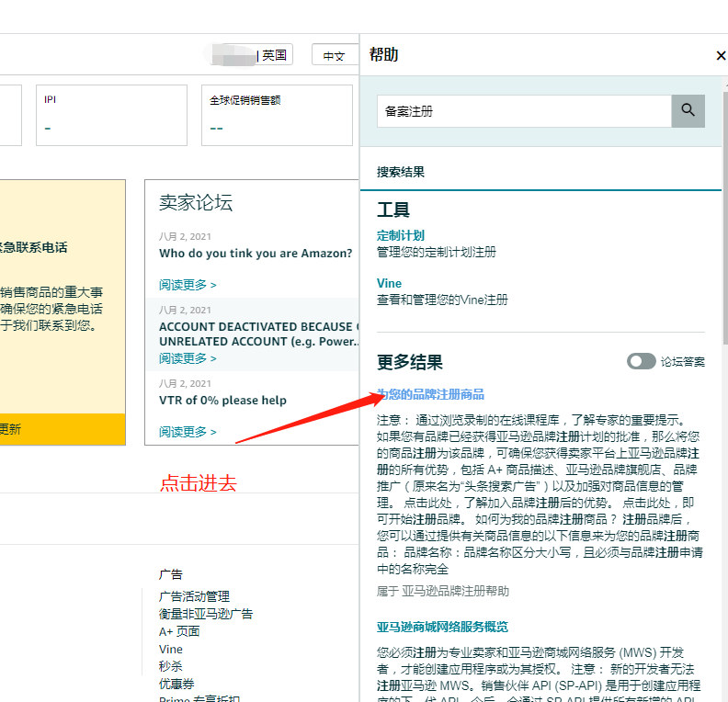Click the 备案注册 search input field
The image size is (728, 702).
pos(524,111)
